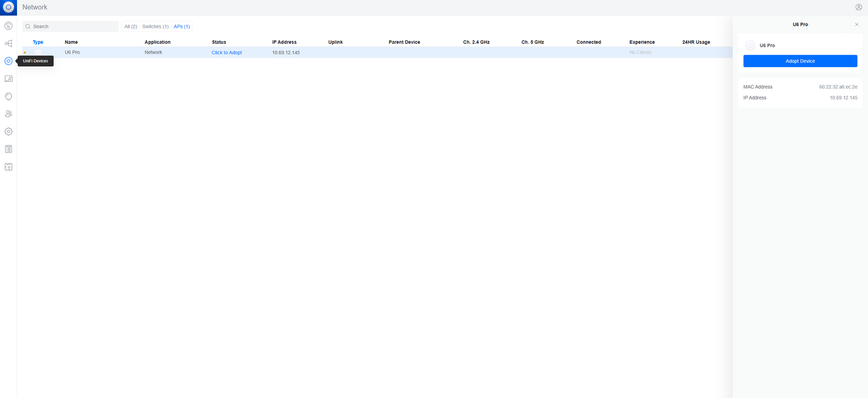Sort by the Connected column header

(589, 42)
